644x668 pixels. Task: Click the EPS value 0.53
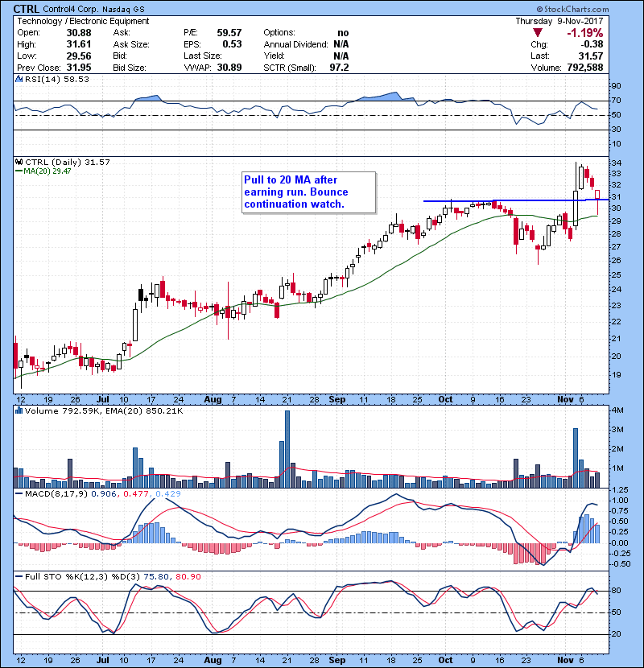[x=233, y=44]
